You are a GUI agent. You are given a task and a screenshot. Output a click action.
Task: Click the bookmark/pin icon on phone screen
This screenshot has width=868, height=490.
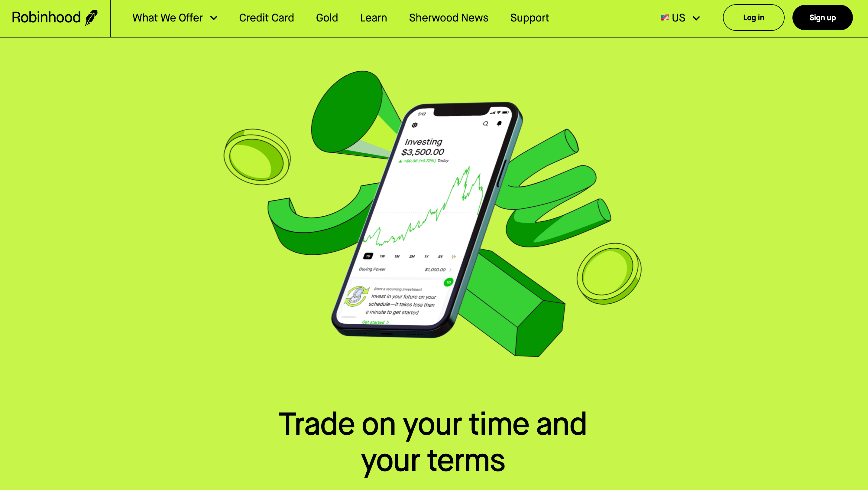click(x=500, y=123)
